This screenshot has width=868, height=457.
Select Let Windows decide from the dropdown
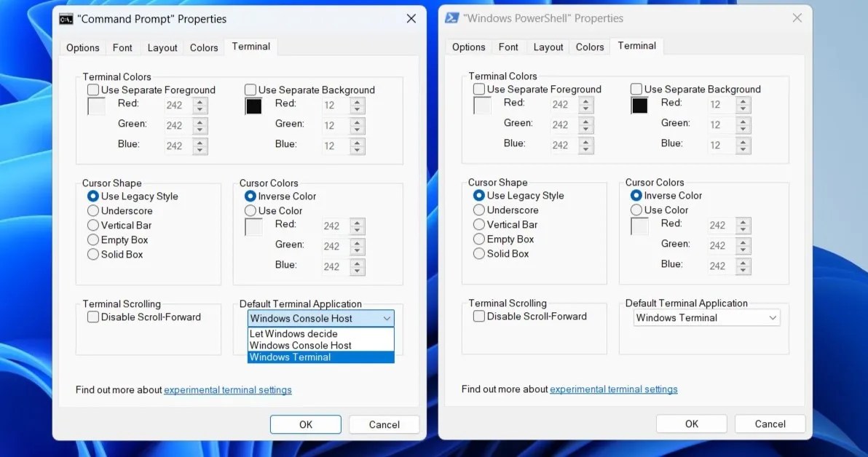click(293, 333)
